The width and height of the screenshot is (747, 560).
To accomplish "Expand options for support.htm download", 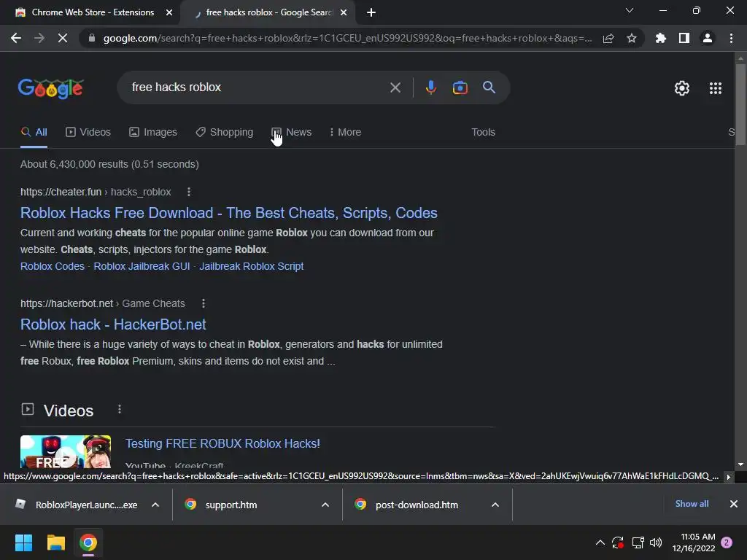I will click(x=325, y=505).
